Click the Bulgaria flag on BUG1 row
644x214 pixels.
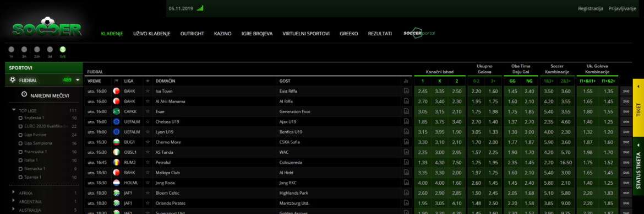tap(116, 142)
